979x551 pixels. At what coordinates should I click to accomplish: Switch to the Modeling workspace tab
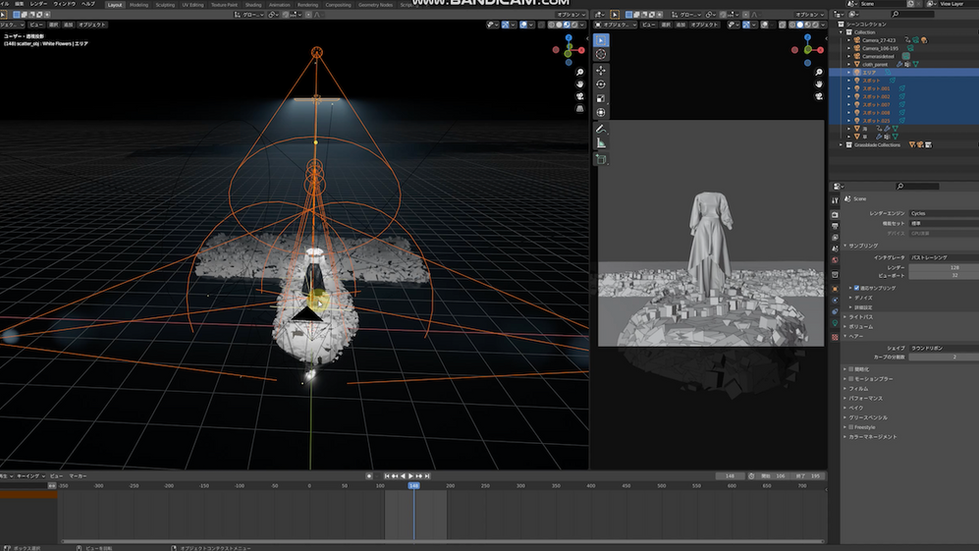[138, 4]
